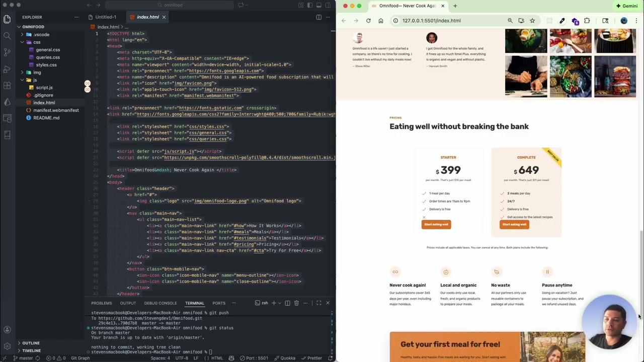Open editor More Actions ellipsis menu
The height and width of the screenshot is (362, 644).
point(328,17)
